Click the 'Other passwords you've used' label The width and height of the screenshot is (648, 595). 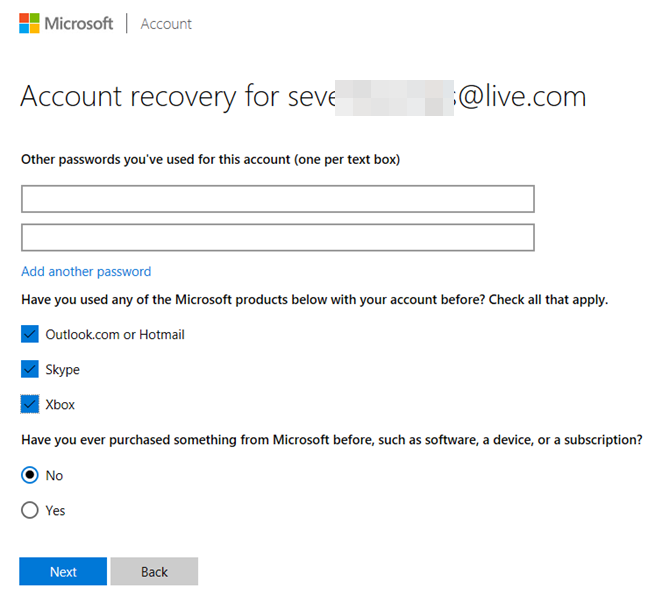click(210, 159)
